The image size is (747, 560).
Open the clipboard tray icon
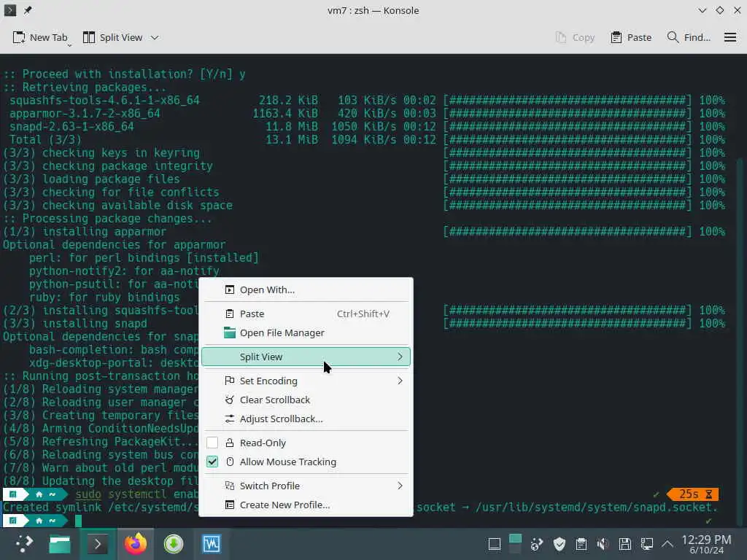pyautogui.click(x=581, y=544)
